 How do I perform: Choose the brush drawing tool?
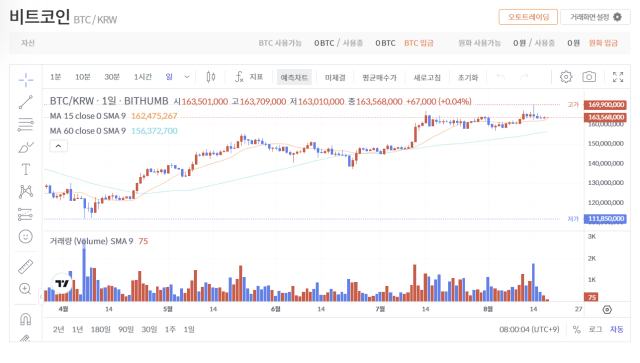26,147
